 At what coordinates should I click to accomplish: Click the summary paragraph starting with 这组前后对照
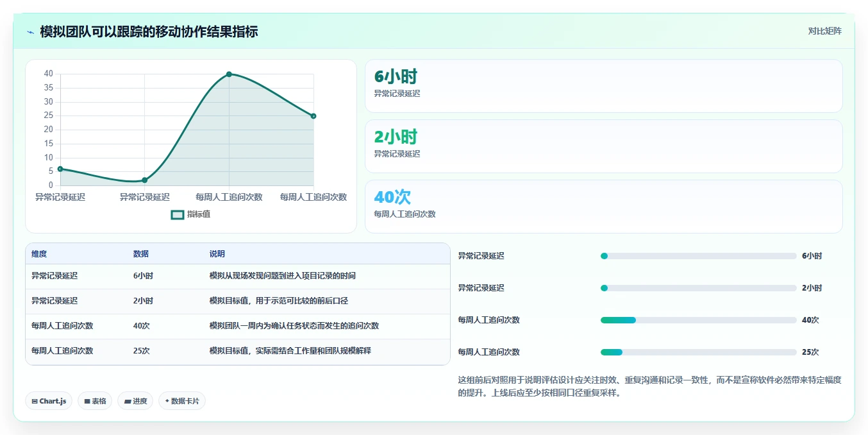pos(649,387)
